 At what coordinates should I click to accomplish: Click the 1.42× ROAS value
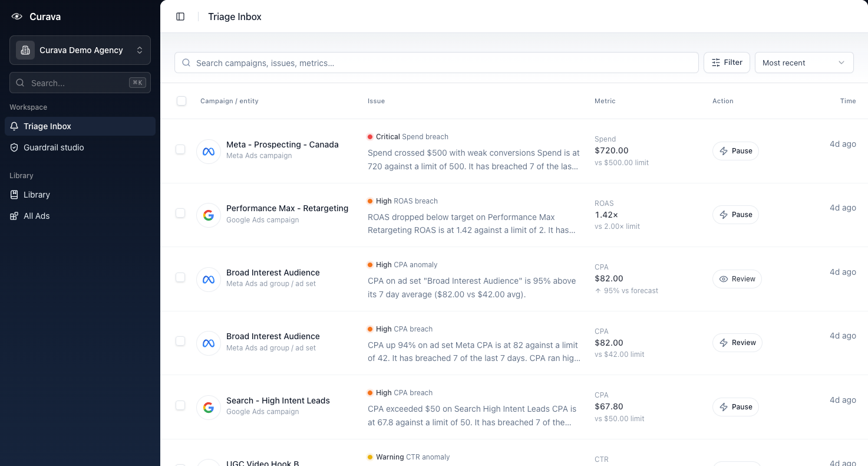[x=606, y=215]
